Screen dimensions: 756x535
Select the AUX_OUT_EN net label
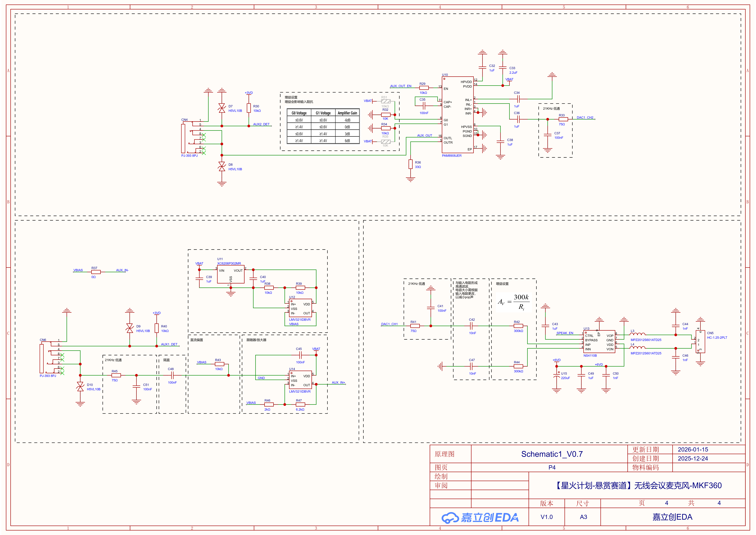(x=401, y=86)
